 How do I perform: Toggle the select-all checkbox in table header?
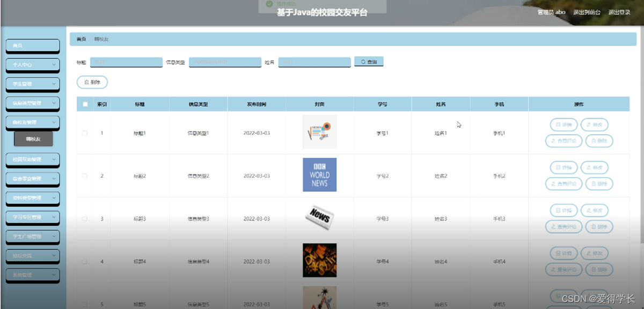pyautogui.click(x=85, y=104)
